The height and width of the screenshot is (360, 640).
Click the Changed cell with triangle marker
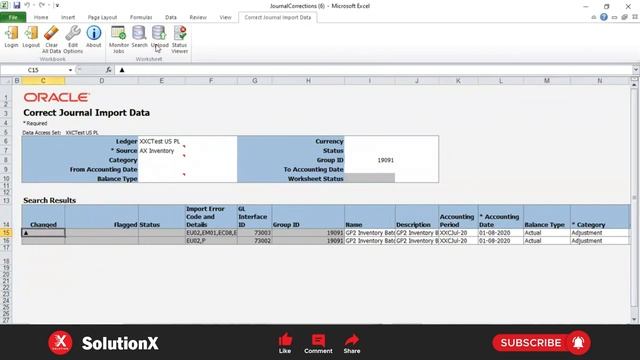43,233
